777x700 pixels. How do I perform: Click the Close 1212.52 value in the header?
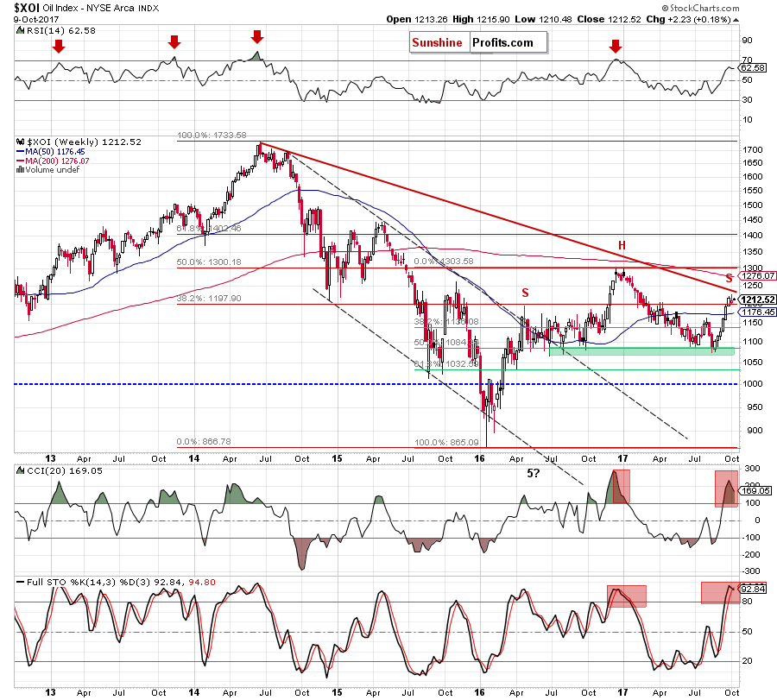609,19
